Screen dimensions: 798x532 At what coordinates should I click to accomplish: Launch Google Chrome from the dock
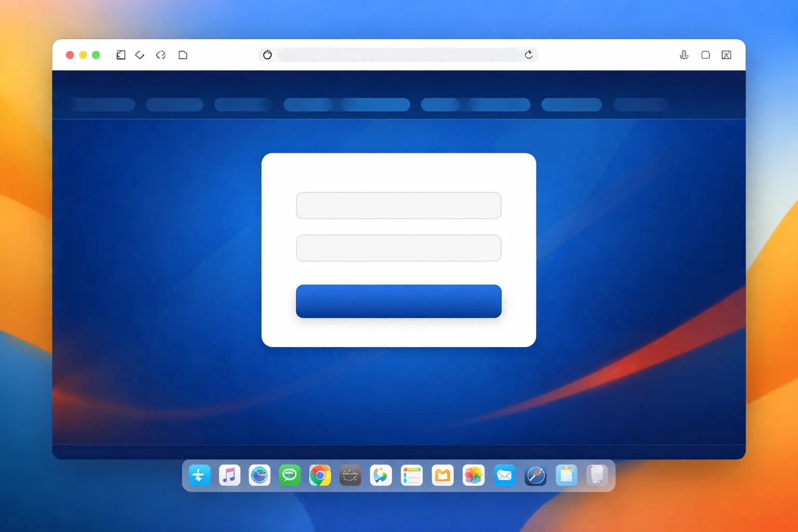(x=320, y=475)
